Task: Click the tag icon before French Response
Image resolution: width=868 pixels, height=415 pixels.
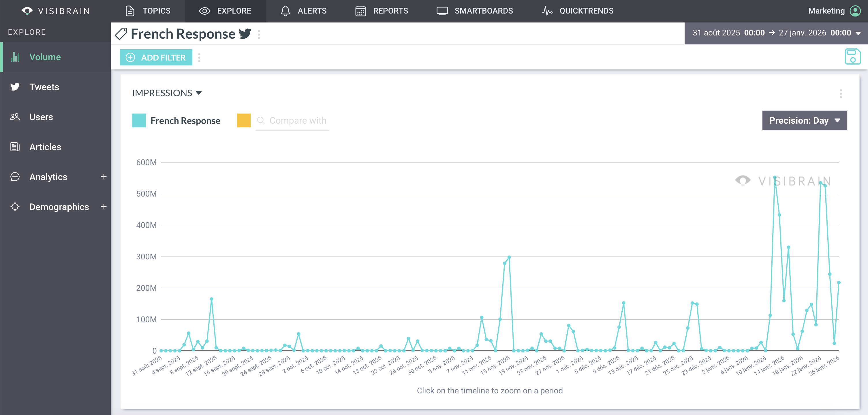Action: [x=121, y=34]
